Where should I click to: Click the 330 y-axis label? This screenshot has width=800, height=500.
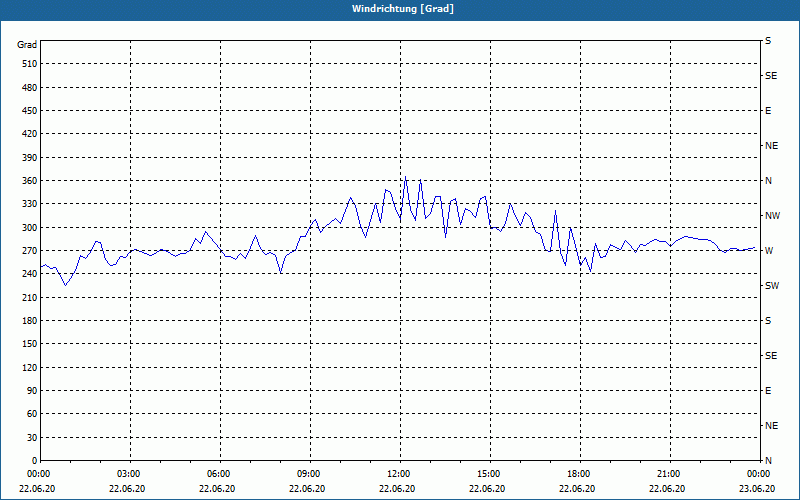click(x=30, y=204)
